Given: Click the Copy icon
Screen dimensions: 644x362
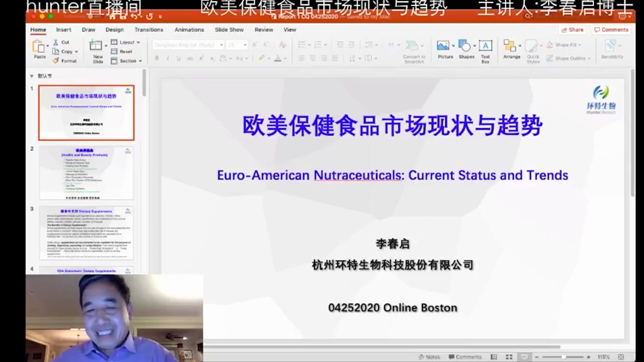Looking at the screenshot, I should pos(56,51).
